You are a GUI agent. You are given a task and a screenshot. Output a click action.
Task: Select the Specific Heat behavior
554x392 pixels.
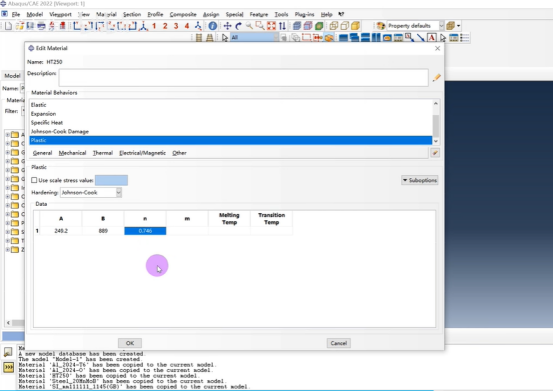pos(230,123)
